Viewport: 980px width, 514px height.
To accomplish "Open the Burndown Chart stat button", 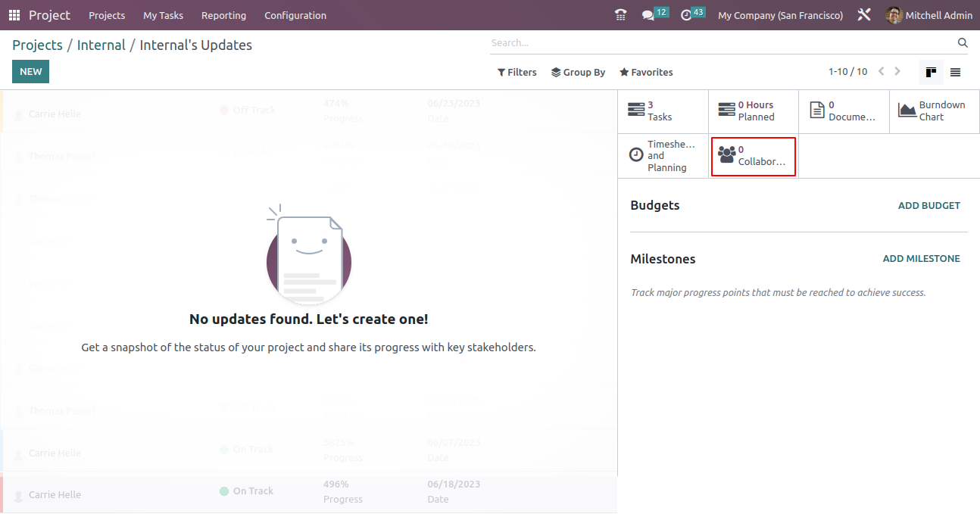I will point(934,111).
